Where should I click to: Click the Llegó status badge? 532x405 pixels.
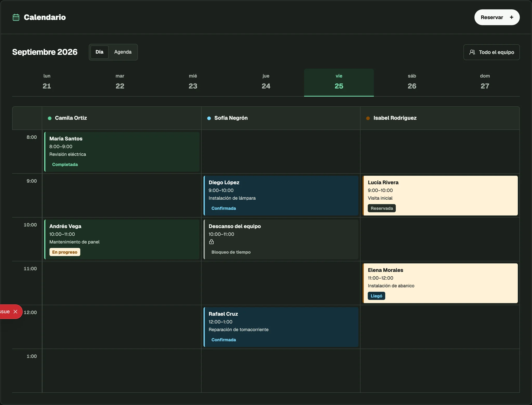376,296
